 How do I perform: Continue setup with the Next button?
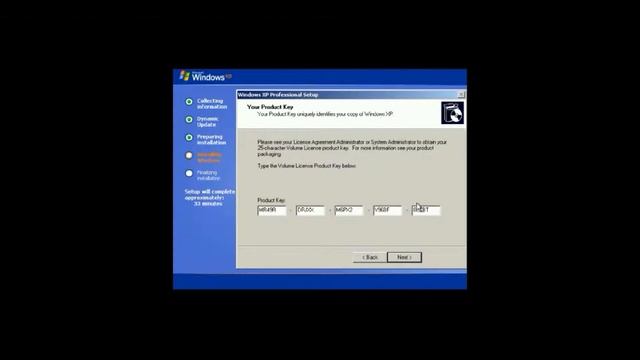coord(404,257)
